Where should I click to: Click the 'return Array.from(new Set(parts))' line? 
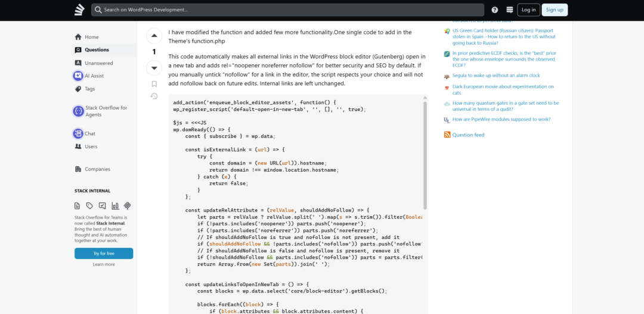[x=264, y=264]
